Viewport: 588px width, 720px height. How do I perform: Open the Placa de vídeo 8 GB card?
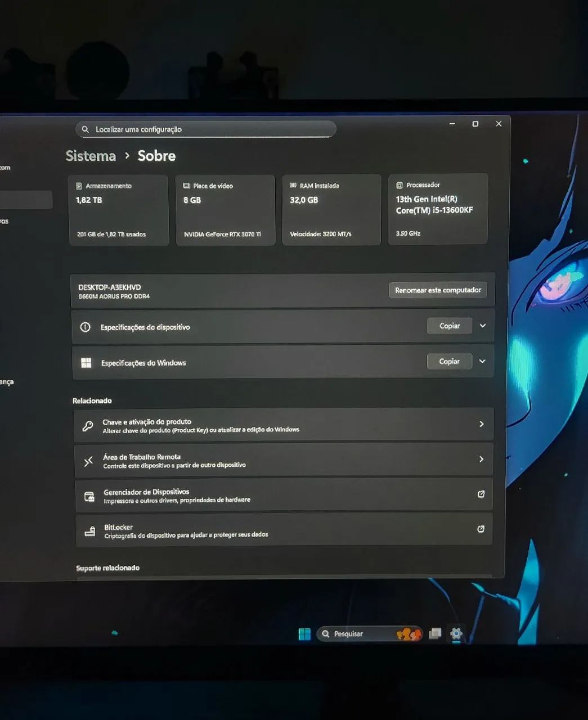click(x=226, y=210)
